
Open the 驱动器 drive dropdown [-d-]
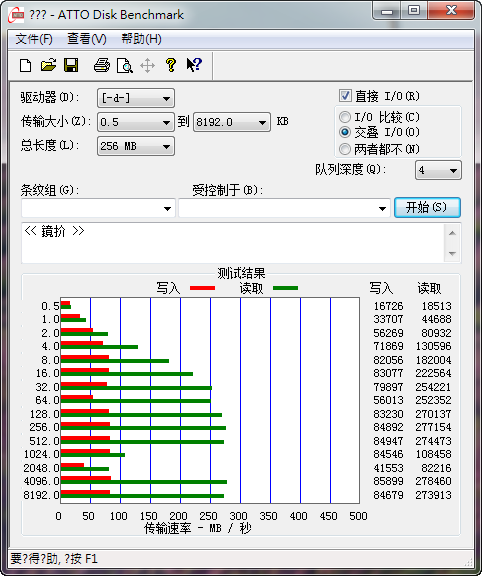(136, 98)
